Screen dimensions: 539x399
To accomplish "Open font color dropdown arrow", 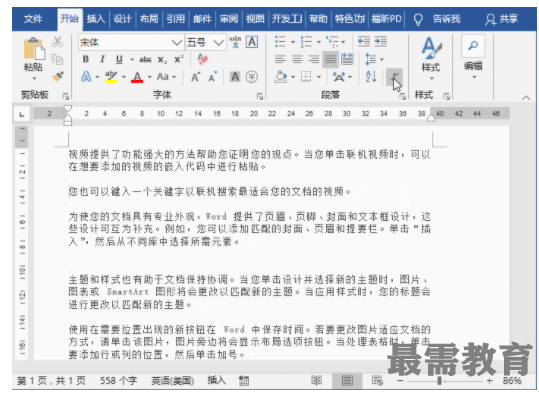I will click(150, 77).
